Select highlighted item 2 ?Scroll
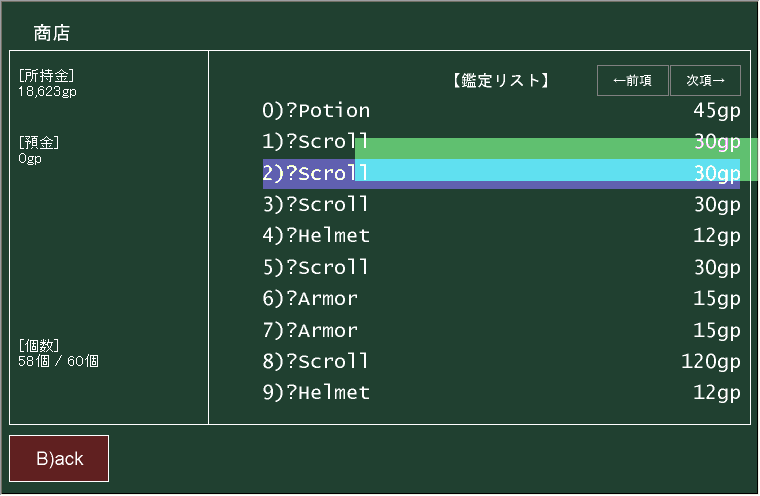The width and height of the screenshot is (760, 496). tap(316, 173)
